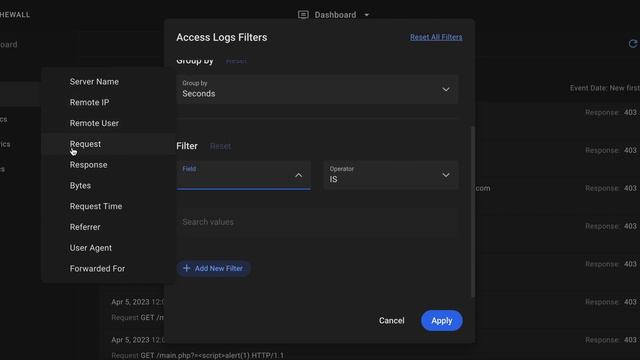Reset the Group by section
Screen dimensions: 640x360
click(236, 61)
